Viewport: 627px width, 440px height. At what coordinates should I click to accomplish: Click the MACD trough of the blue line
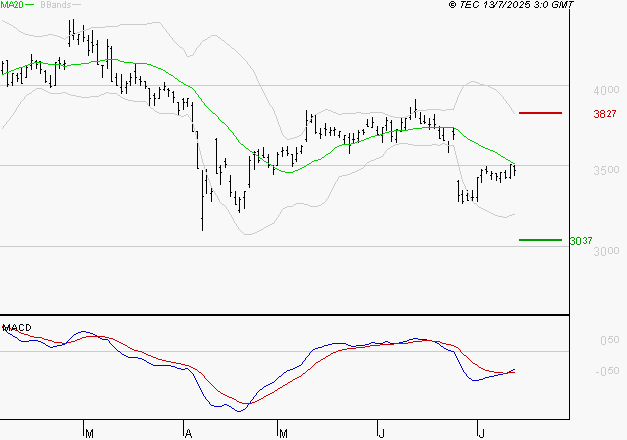(x=238, y=410)
